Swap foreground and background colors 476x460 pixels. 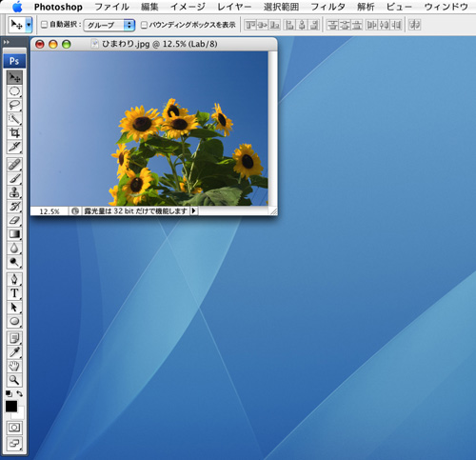point(20,393)
